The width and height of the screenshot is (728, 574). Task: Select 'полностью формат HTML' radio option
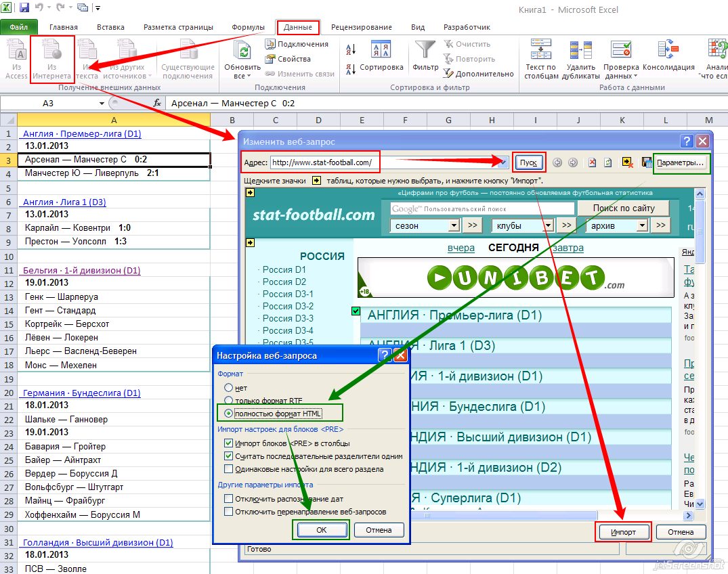pyautogui.click(x=228, y=413)
